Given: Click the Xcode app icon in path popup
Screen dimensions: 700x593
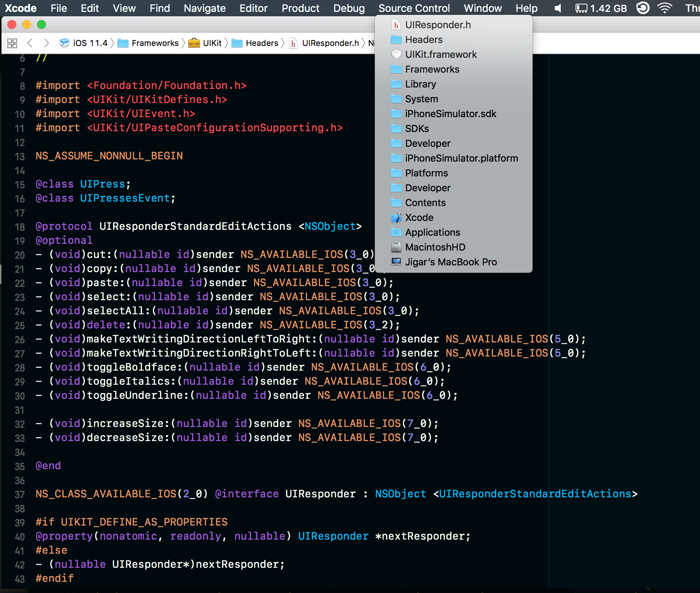Looking at the screenshot, I should pos(396,218).
